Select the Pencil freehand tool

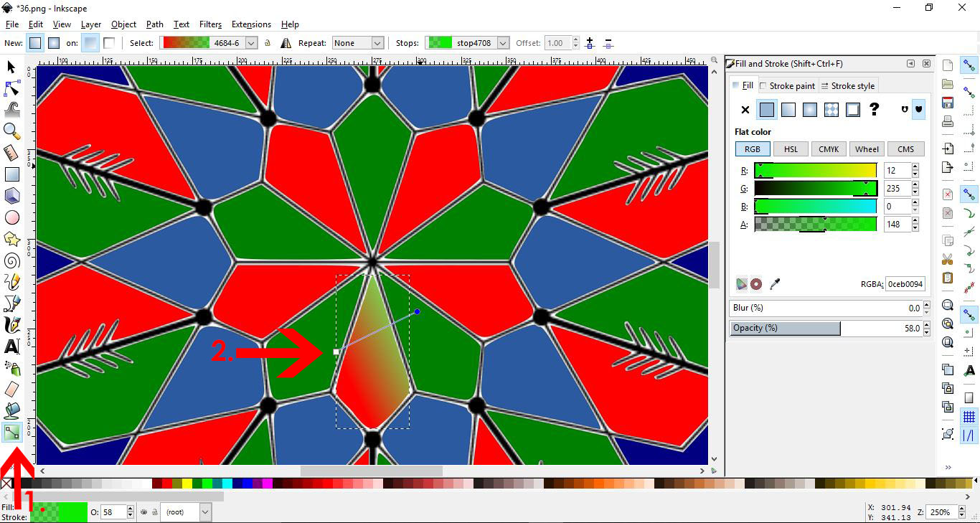[11, 282]
